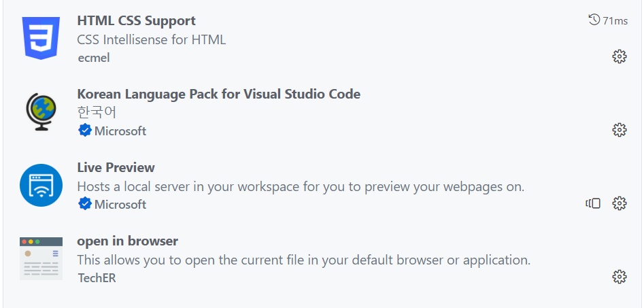Viewport: 644px width, 308px height.
Task: Open manage gear for open in browser
Action: [619, 277]
